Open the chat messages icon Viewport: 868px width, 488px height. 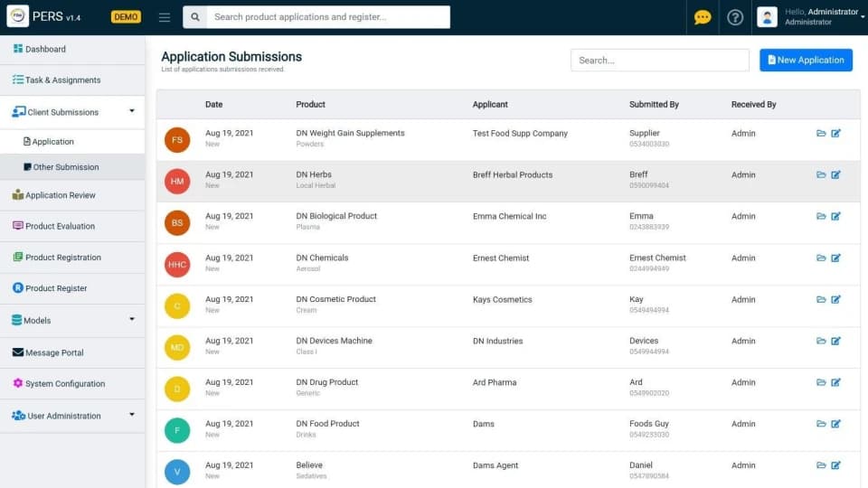pos(702,18)
